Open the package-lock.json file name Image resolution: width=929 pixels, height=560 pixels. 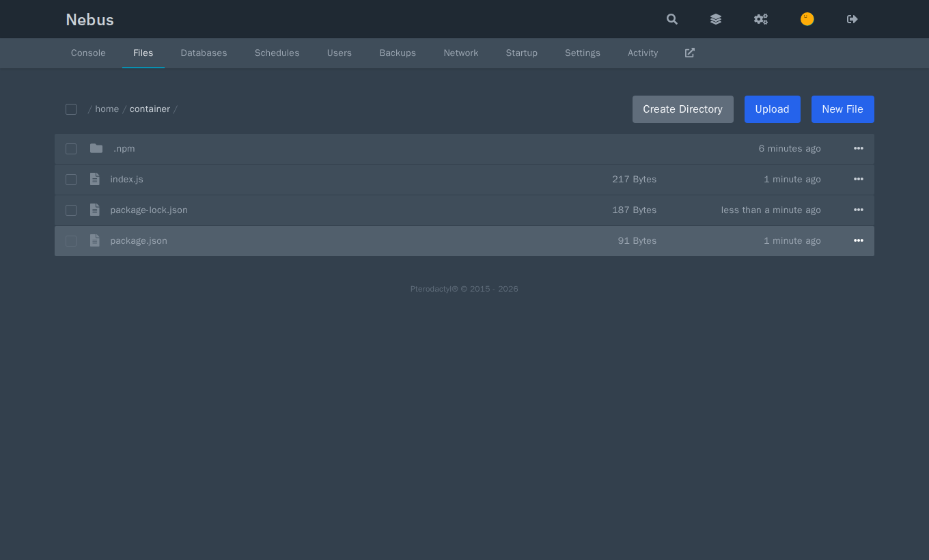[x=149, y=210]
